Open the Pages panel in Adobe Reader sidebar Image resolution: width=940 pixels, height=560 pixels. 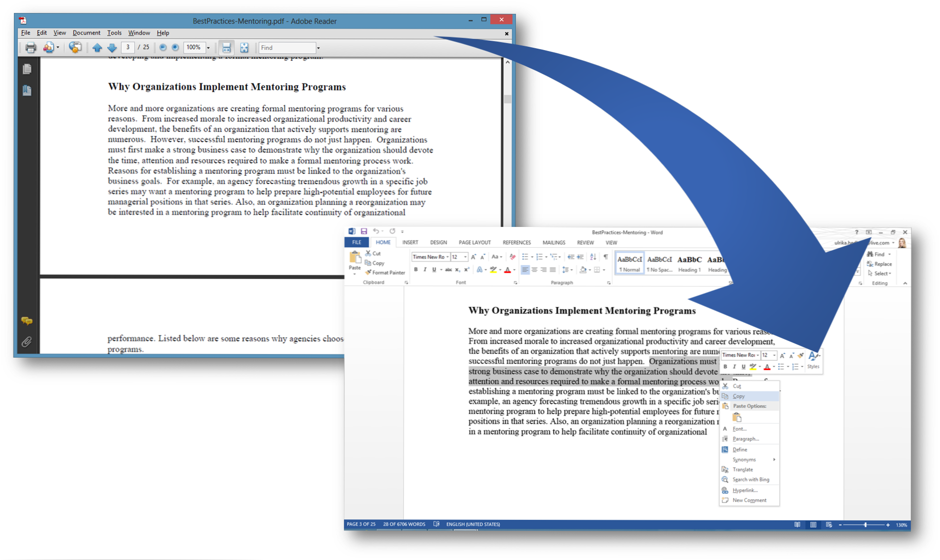coord(27,69)
